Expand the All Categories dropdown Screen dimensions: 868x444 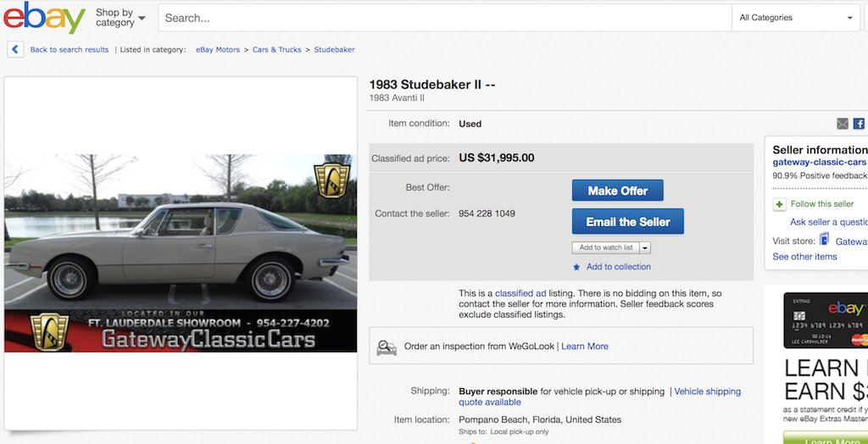coord(796,18)
